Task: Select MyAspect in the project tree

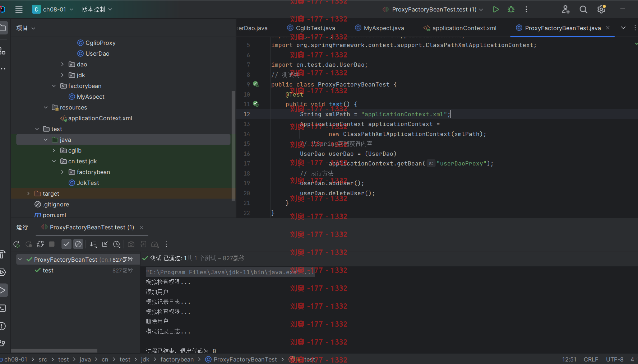Action: click(x=87, y=97)
